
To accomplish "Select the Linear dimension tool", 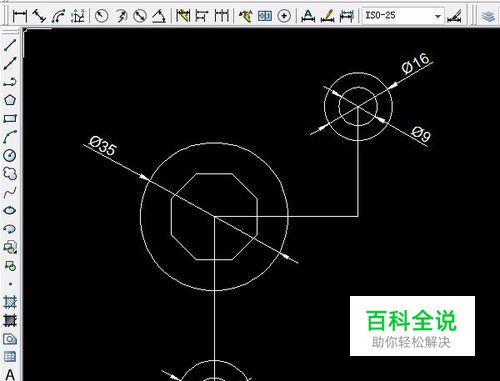I will click(19, 16).
